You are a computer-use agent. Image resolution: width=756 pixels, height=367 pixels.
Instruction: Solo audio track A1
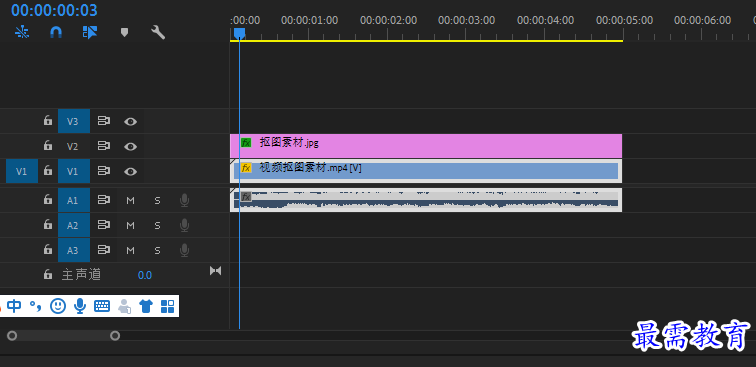[x=157, y=200]
